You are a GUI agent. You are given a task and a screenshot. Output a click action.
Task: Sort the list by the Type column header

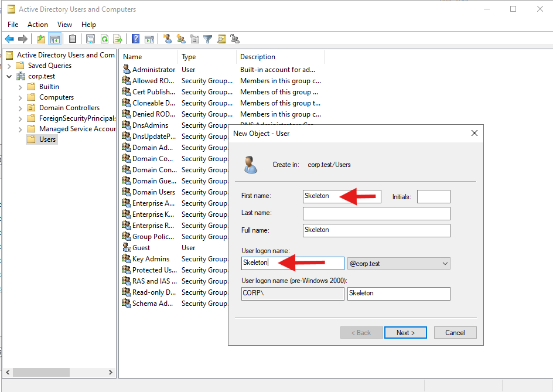click(x=207, y=56)
